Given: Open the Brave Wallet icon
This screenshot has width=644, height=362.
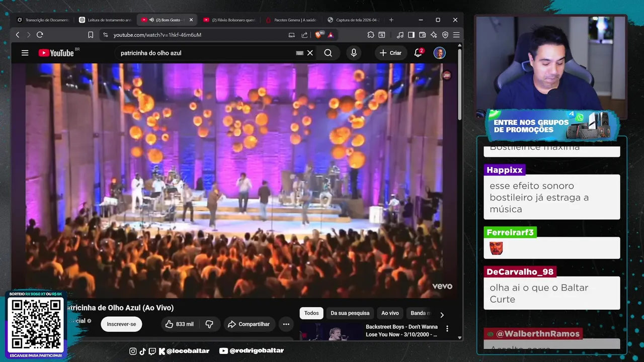Looking at the screenshot, I should 422,35.
